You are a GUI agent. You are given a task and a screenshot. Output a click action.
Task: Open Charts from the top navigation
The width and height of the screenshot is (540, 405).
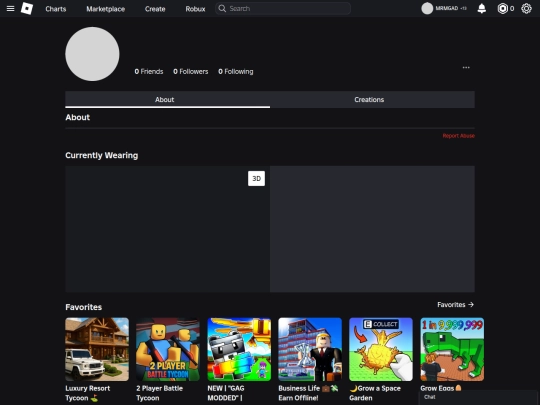pyautogui.click(x=56, y=9)
